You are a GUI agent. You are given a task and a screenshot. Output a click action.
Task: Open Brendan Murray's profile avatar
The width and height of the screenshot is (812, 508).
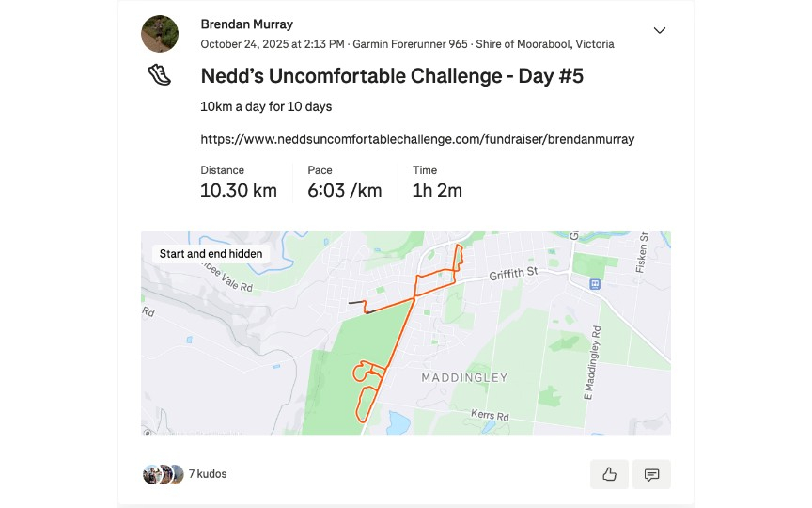[160, 34]
